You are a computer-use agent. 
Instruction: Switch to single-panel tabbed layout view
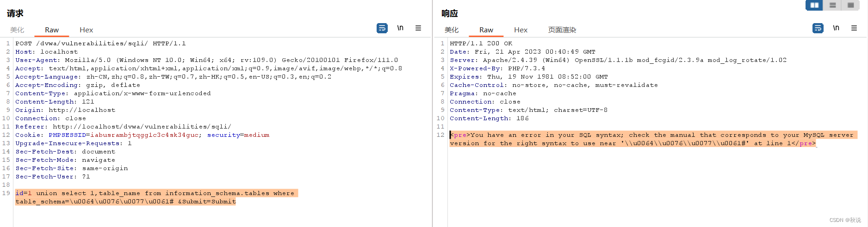click(850, 5)
